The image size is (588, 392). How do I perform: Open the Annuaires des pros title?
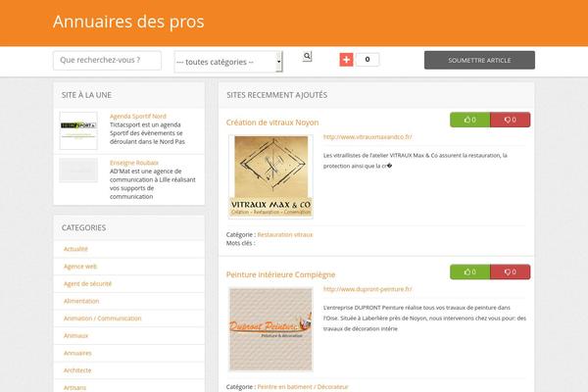point(128,22)
